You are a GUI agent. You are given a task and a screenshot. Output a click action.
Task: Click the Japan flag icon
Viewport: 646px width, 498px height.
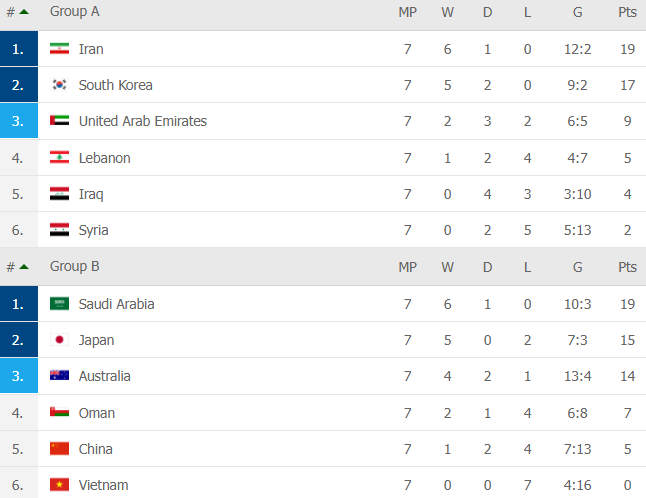pyautogui.click(x=59, y=339)
